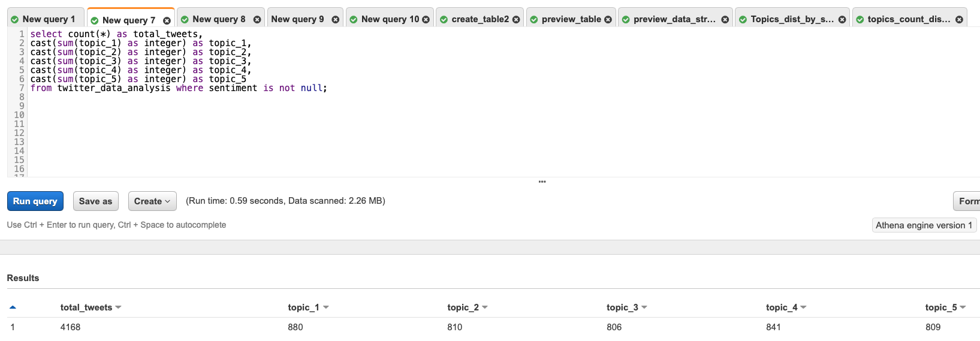Click the total_tweets value 4168

[x=71, y=327]
